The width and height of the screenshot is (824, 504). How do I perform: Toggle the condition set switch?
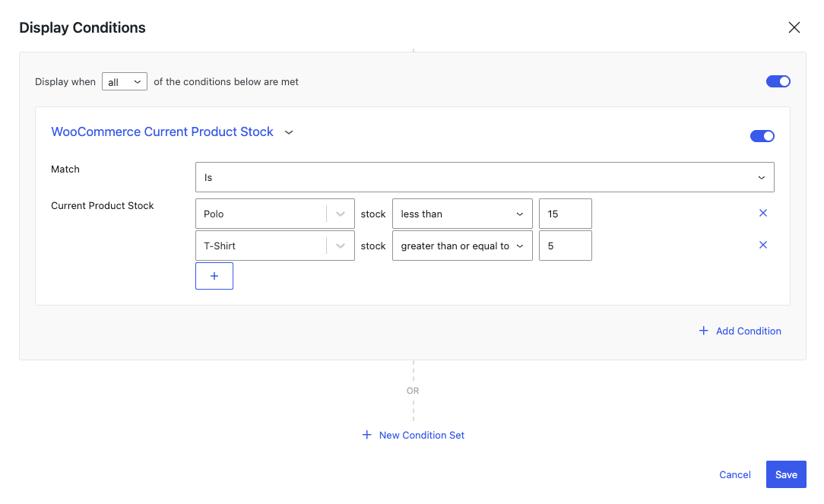pos(778,81)
